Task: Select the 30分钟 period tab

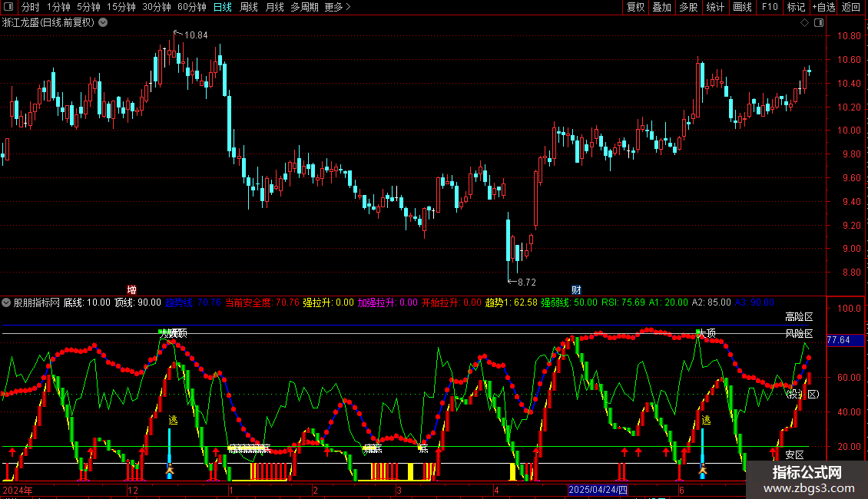Action: pos(157,7)
